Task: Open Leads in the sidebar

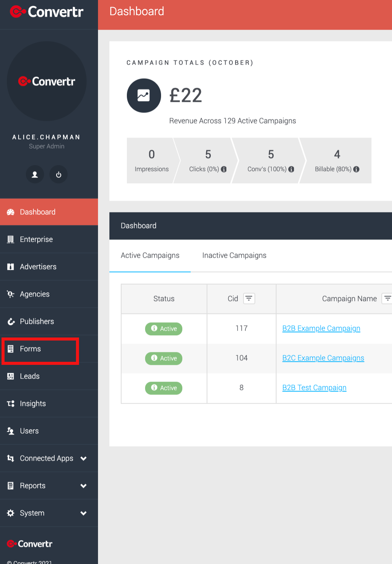Action: coord(49,376)
